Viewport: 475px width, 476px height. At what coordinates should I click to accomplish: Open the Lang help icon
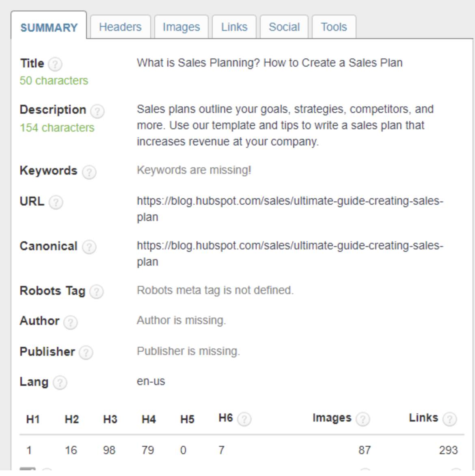(x=60, y=382)
